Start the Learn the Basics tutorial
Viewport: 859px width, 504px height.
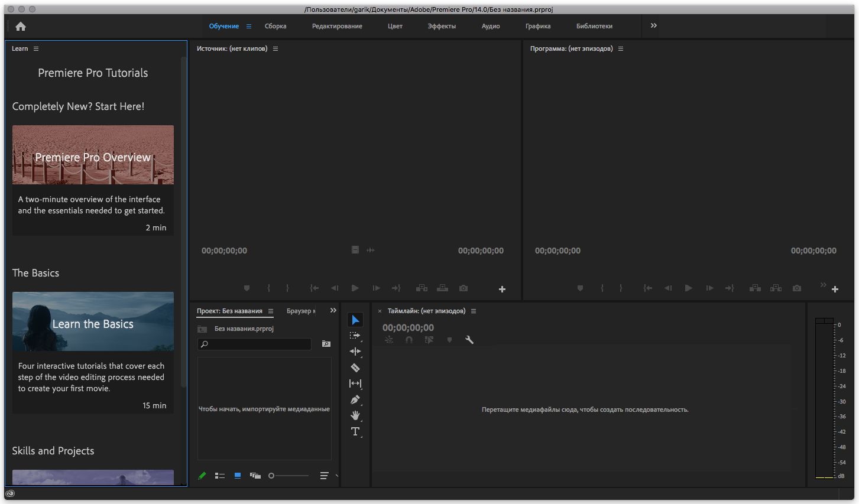pyautogui.click(x=93, y=322)
